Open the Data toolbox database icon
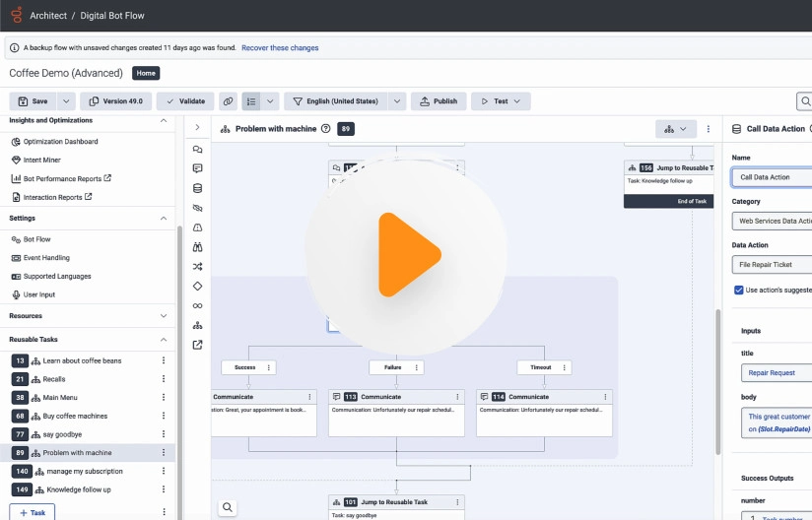Viewport: 812px width, 520px height. click(x=197, y=188)
